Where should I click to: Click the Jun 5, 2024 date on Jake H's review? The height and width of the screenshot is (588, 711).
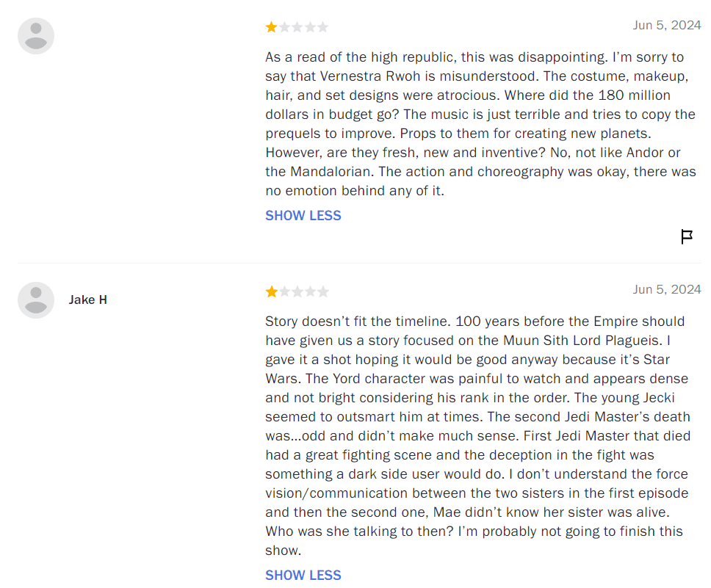tap(667, 289)
